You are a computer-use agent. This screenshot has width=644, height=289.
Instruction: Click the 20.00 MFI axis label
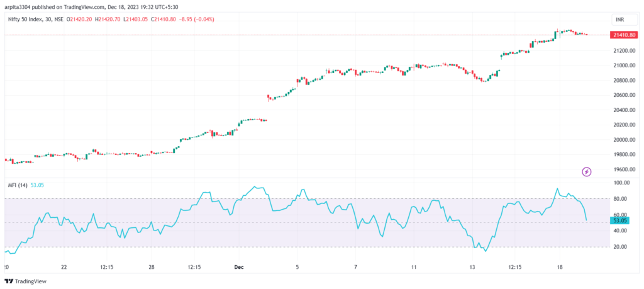pyautogui.click(x=621, y=247)
